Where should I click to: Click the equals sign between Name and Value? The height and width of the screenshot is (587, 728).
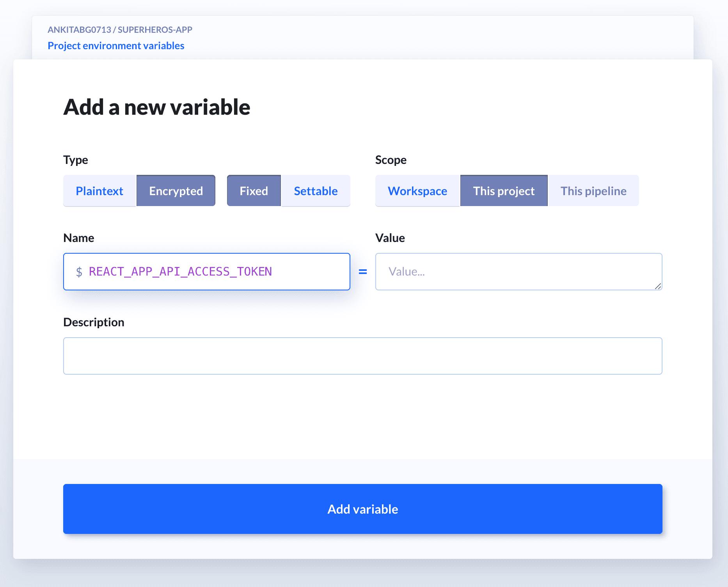tap(363, 272)
